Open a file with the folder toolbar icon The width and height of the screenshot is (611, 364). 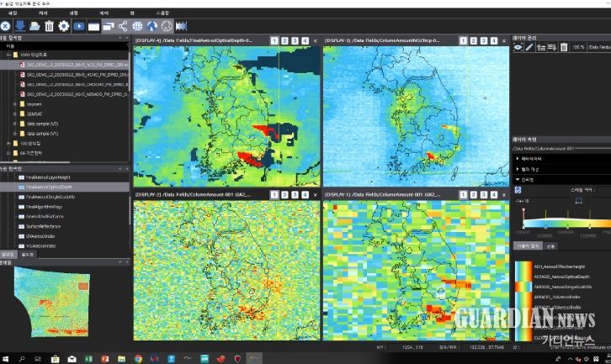35,26
